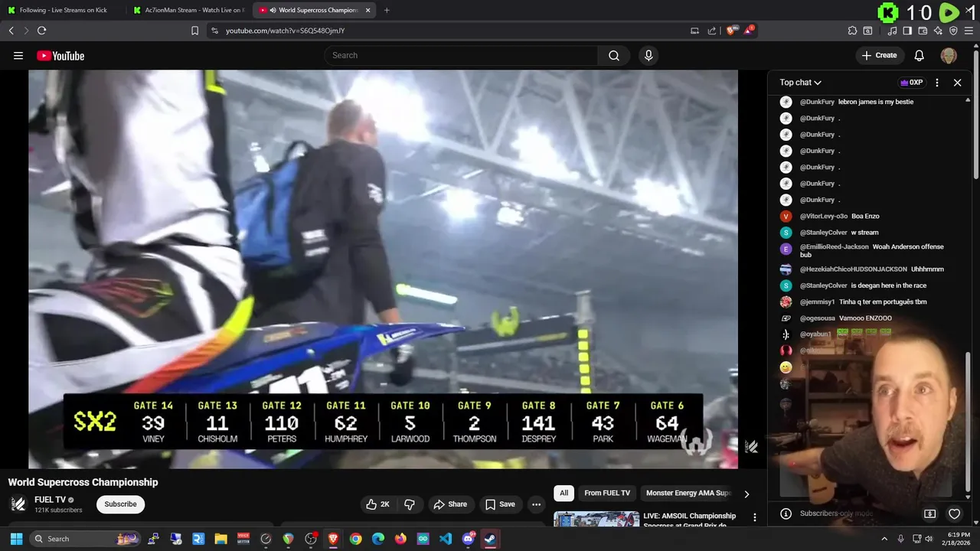The height and width of the screenshot is (551, 980).
Task: Open Steam from the taskbar
Action: pos(490,539)
